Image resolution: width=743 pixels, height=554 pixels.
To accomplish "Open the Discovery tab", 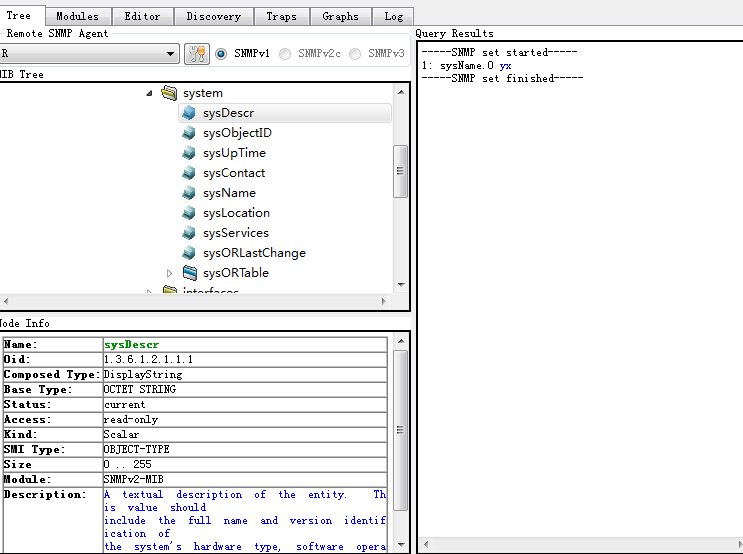I will pos(213,16).
